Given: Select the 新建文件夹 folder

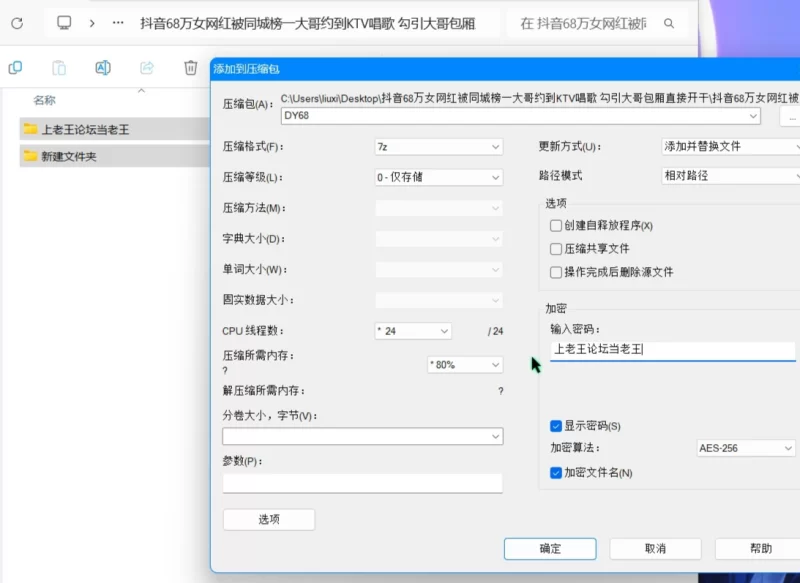Looking at the screenshot, I should tap(115, 156).
